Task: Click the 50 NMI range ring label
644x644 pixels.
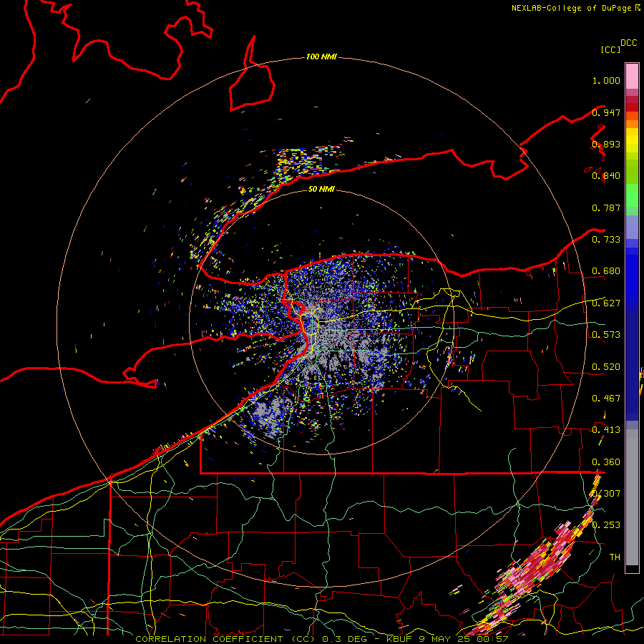Action: coord(321,189)
